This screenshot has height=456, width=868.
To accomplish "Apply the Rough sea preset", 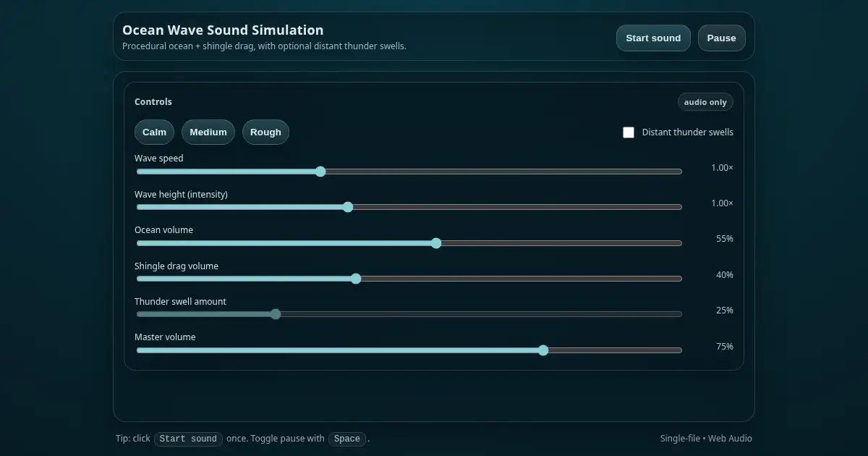I will click(265, 132).
